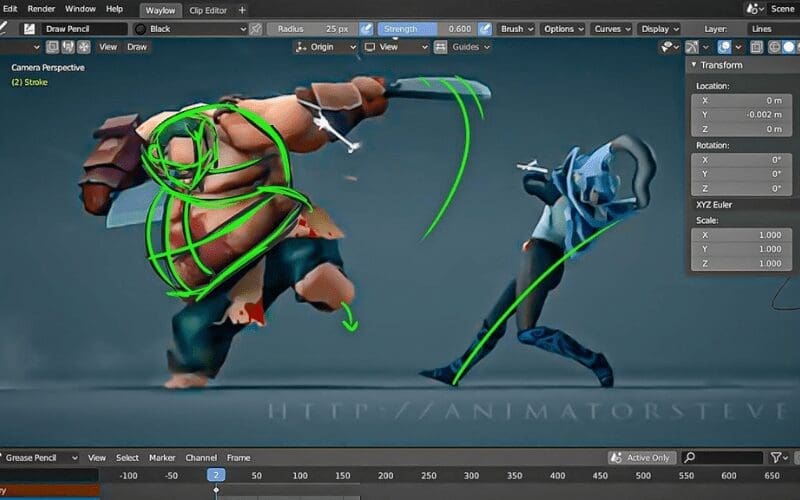Open the View drawing plane dropdown
The height and width of the screenshot is (500, 800).
(396, 47)
